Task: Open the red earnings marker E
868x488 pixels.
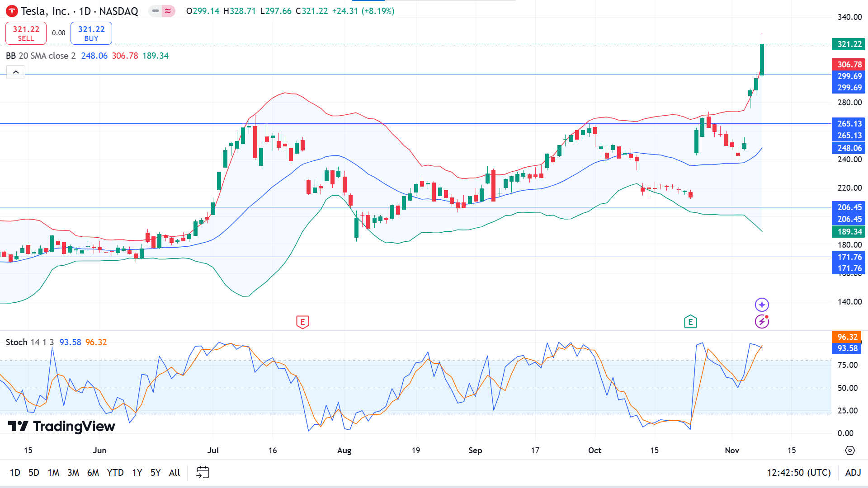Action: (302, 322)
